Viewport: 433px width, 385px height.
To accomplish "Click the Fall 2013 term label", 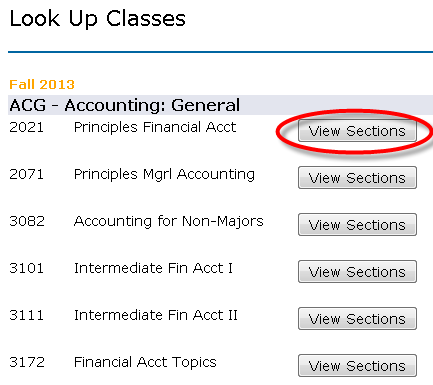I will (x=42, y=85).
